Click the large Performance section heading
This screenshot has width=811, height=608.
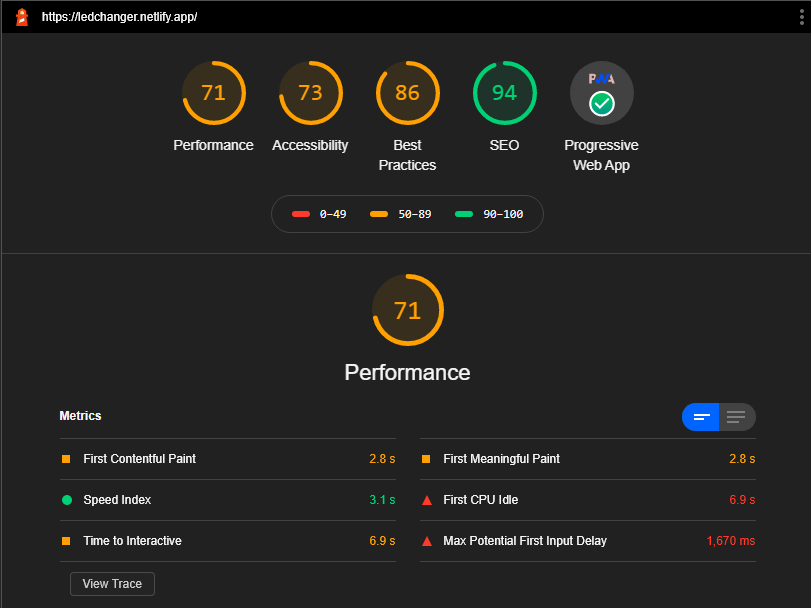[408, 373]
